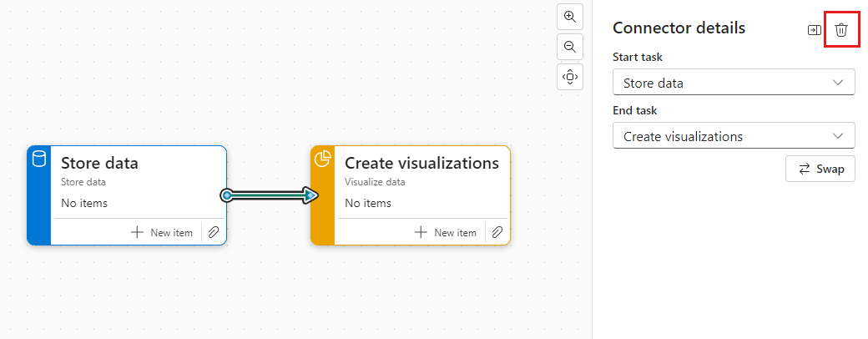Collapse the Connector details pane icon
This screenshot has height=339, width=868.
[814, 30]
